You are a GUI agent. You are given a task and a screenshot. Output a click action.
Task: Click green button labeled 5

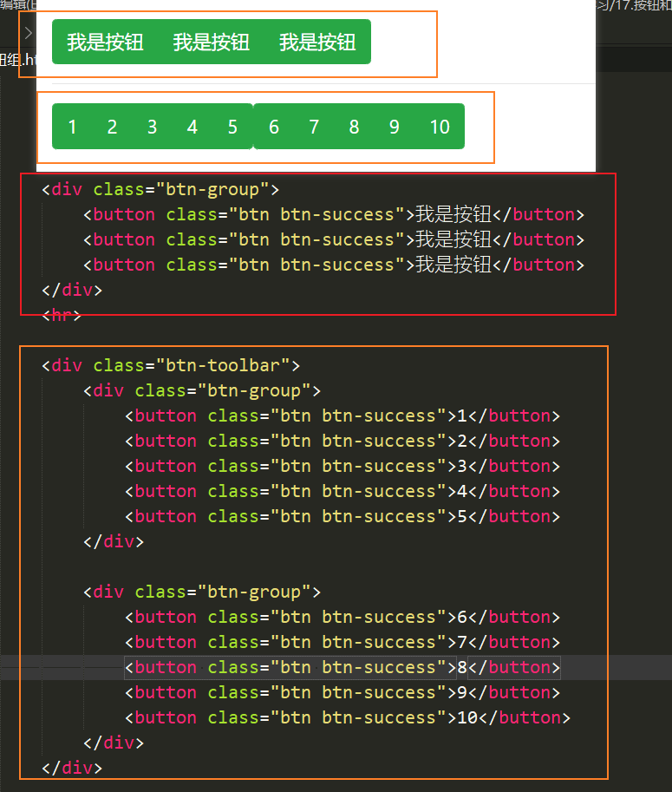pyautogui.click(x=232, y=127)
